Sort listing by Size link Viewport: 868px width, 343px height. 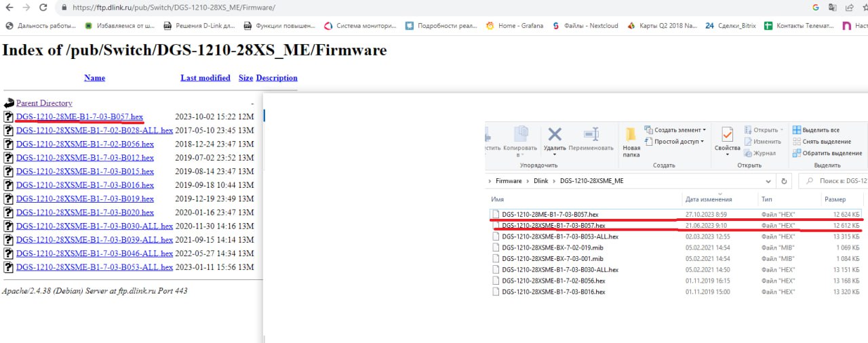[x=245, y=78]
